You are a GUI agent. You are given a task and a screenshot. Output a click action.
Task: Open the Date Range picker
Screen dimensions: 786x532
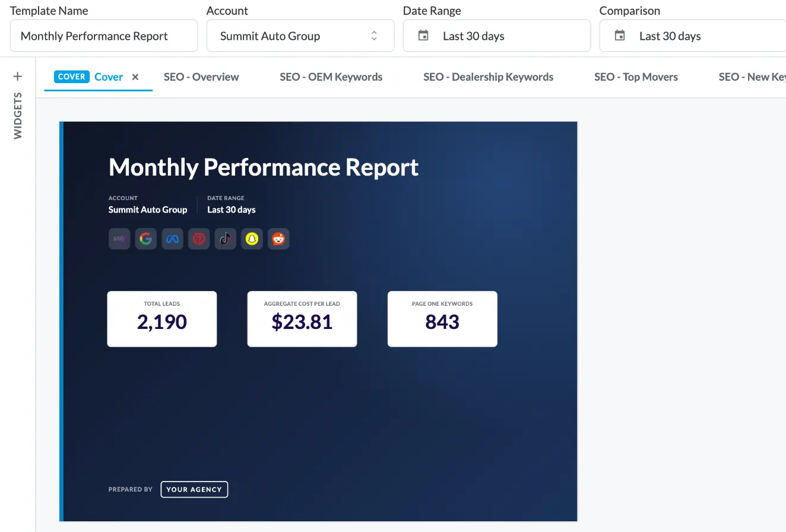pyautogui.click(x=497, y=36)
